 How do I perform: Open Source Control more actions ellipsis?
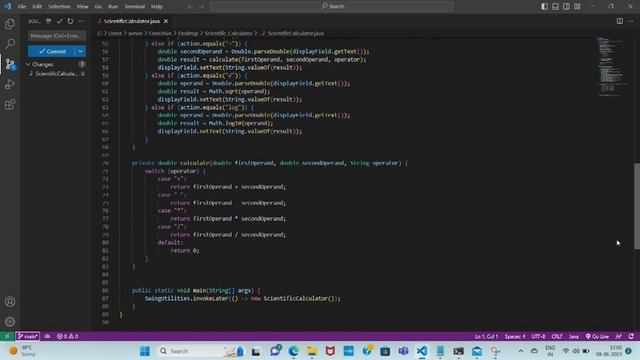pyautogui.click(x=81, y=21)
